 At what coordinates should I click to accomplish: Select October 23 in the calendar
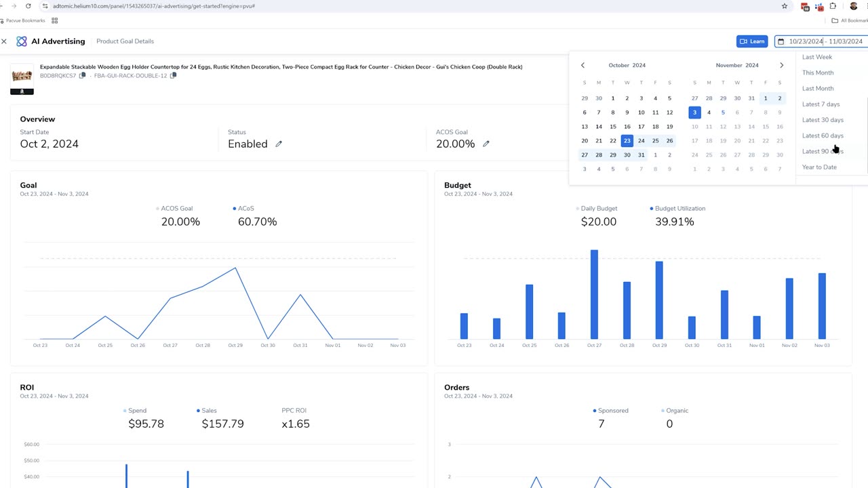tap(627, 141)
